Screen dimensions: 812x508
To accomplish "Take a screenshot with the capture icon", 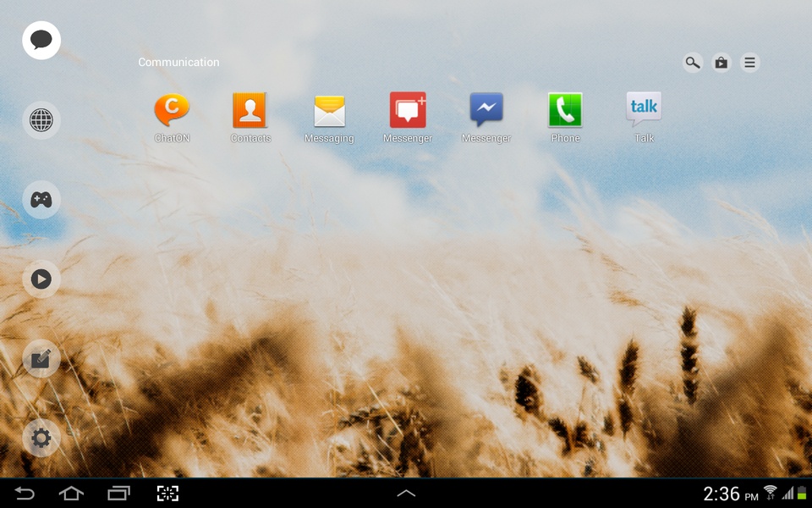I will (167, 493).
